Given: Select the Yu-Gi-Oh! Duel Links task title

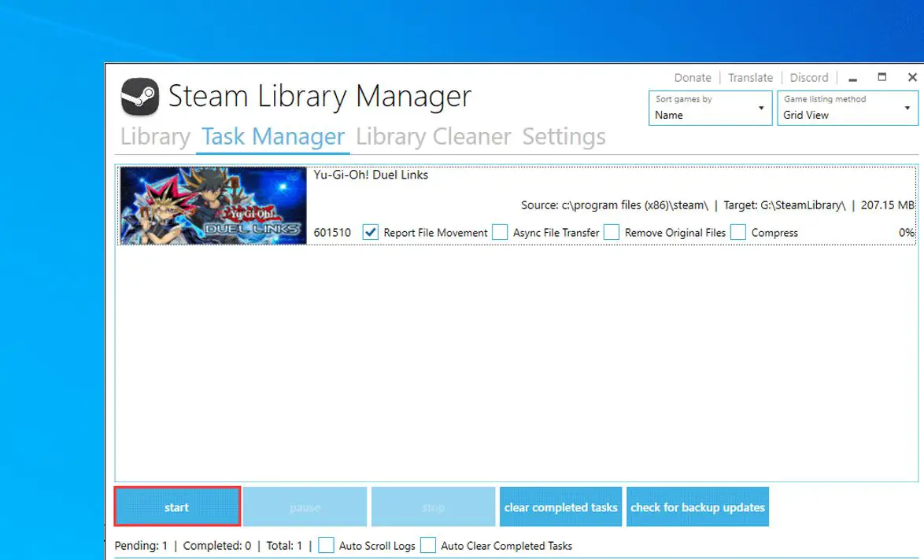Looking at the screenshot, I should click(371, 175).
